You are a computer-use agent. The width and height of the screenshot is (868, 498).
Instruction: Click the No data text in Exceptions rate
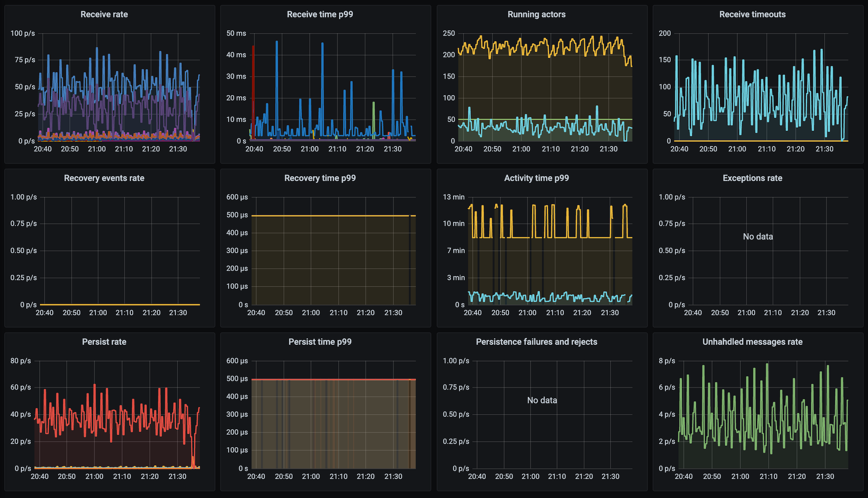[x=758, y=237]
